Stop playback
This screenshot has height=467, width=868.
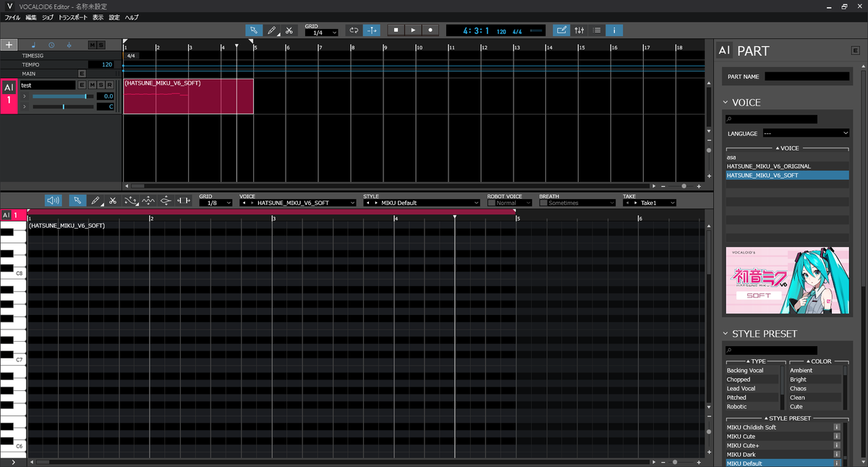click(396, 30)
